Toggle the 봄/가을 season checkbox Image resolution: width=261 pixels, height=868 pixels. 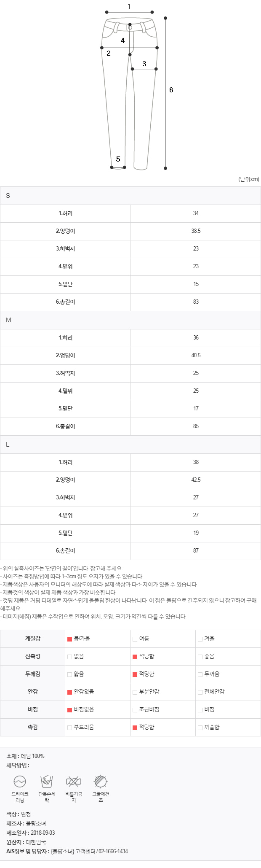(70, 639)
